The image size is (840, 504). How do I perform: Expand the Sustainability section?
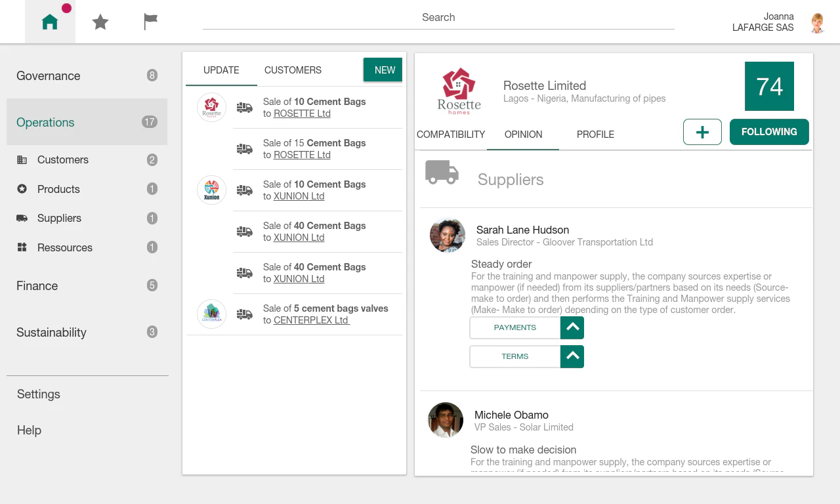coord(87,332)
